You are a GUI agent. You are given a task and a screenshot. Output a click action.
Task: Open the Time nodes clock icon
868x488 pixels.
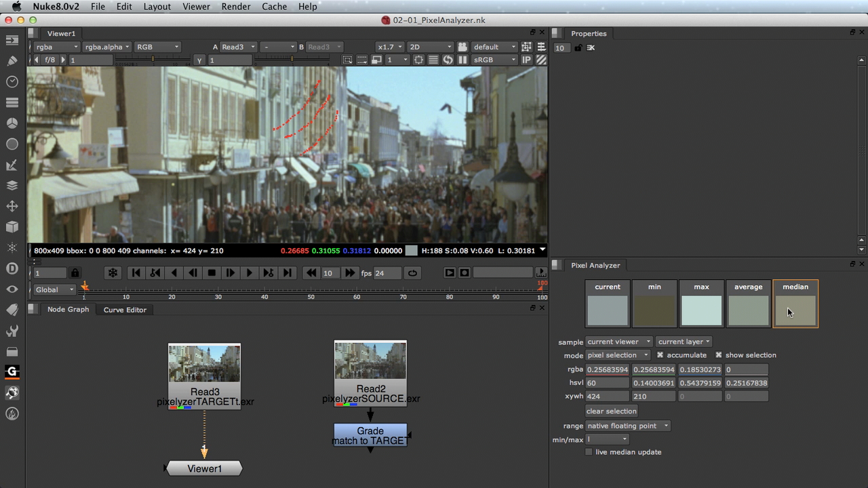click(12, 82)
